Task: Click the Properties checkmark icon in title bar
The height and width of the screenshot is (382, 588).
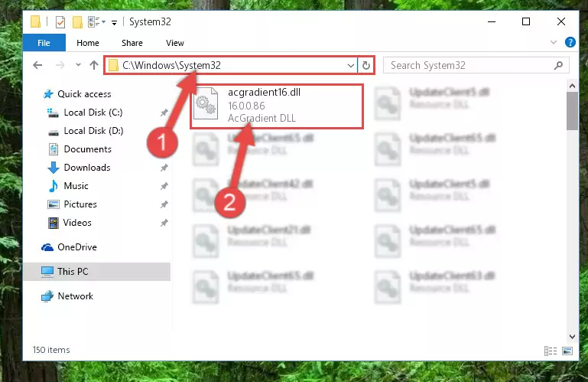Action: 60,22
